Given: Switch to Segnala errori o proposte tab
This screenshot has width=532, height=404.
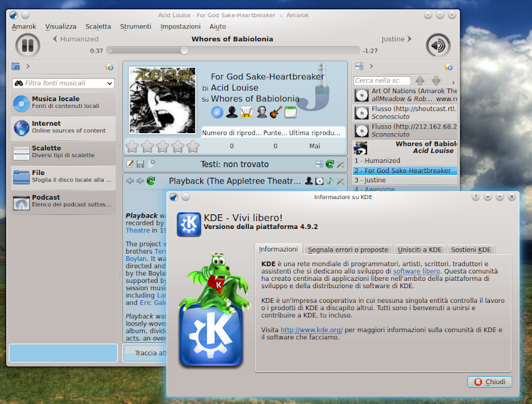Looking at the screenshot, I should 348,250.
